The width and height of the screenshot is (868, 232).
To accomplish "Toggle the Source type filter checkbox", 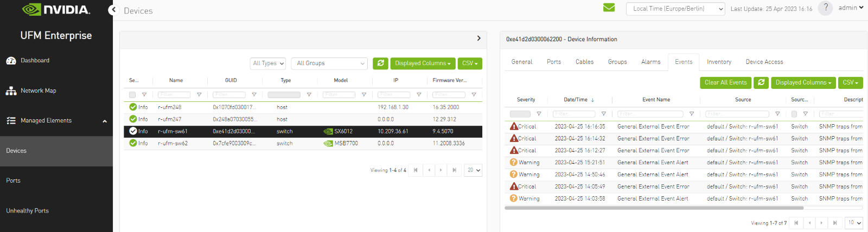I will point(794,114).
